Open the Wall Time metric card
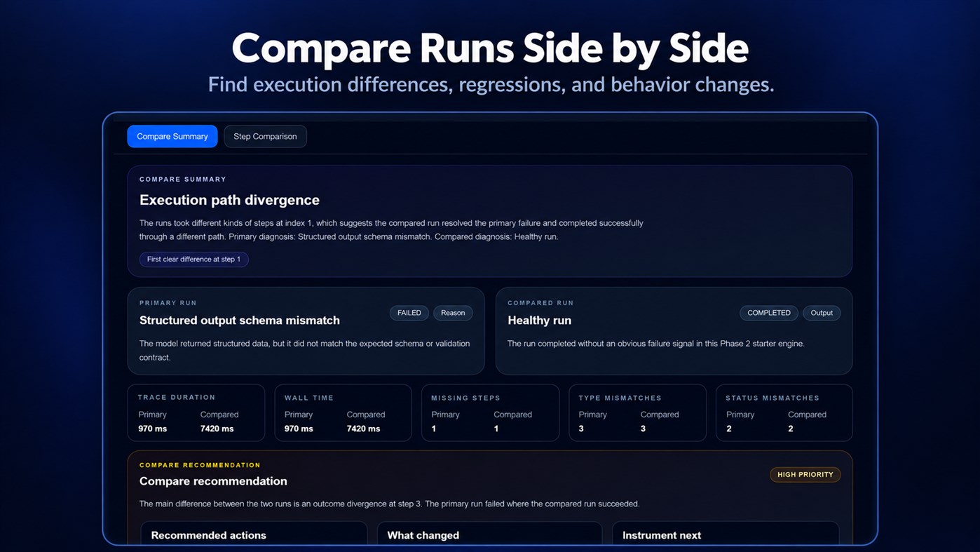Screen dimensions: 980x552 point(343,412)
